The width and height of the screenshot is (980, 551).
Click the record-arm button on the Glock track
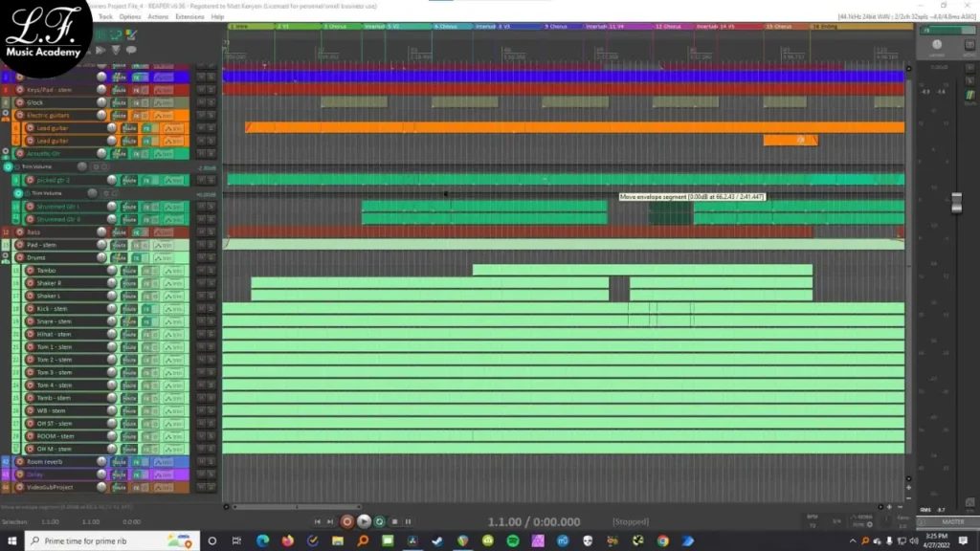(20, 102)
